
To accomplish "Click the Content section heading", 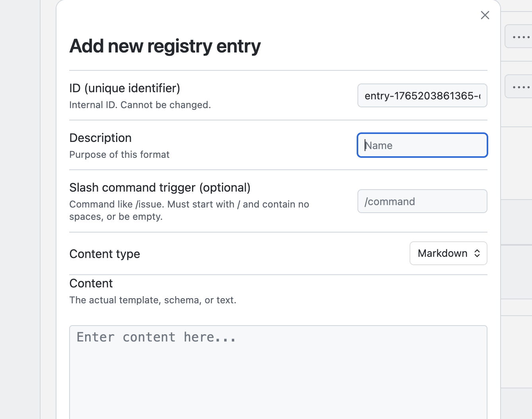I will coord(91,283).
